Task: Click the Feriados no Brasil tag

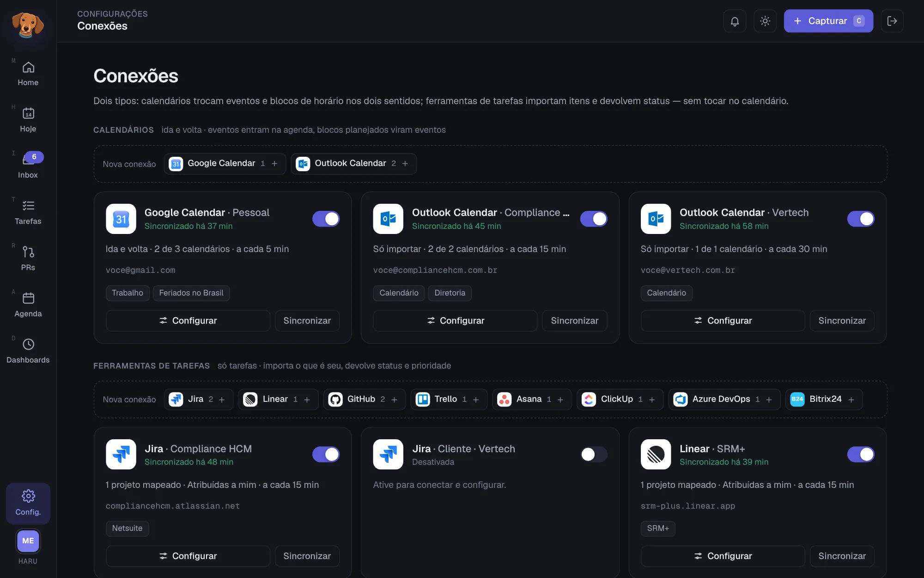Action: tap(191, 293)
